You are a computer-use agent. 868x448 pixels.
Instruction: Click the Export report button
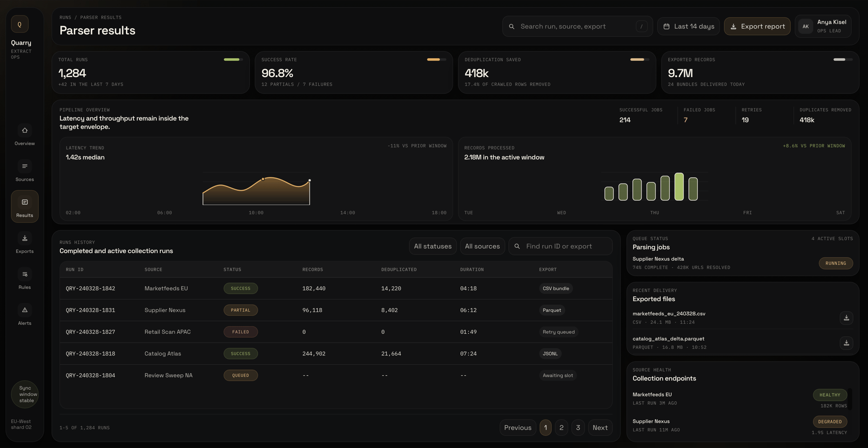pyautogui.click(x=757, y=26)
